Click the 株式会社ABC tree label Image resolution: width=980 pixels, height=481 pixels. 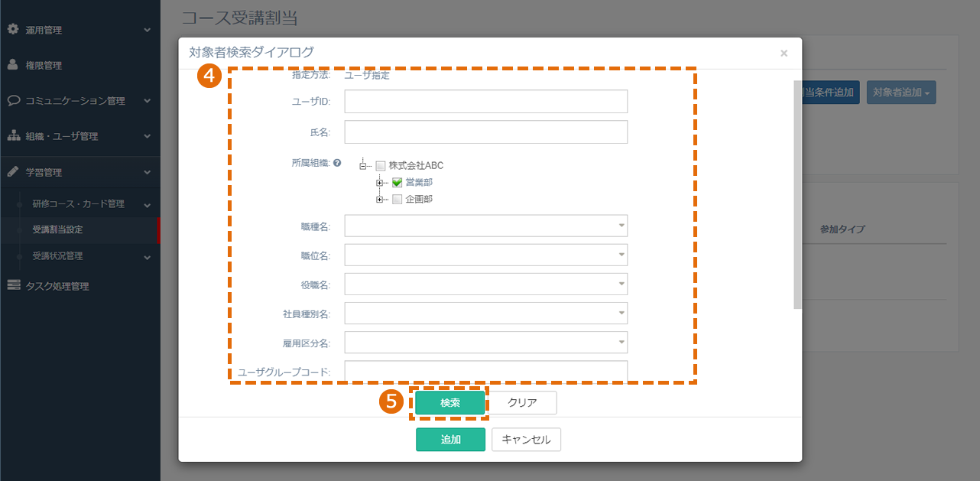tap(416, 166)
